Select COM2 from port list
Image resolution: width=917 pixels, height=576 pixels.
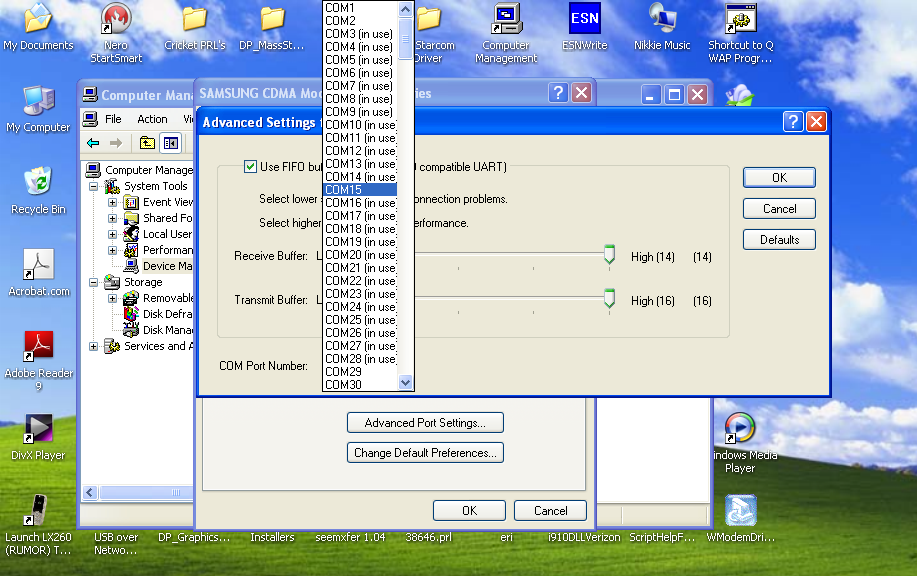pyautogui.click(x=360, y=20)
